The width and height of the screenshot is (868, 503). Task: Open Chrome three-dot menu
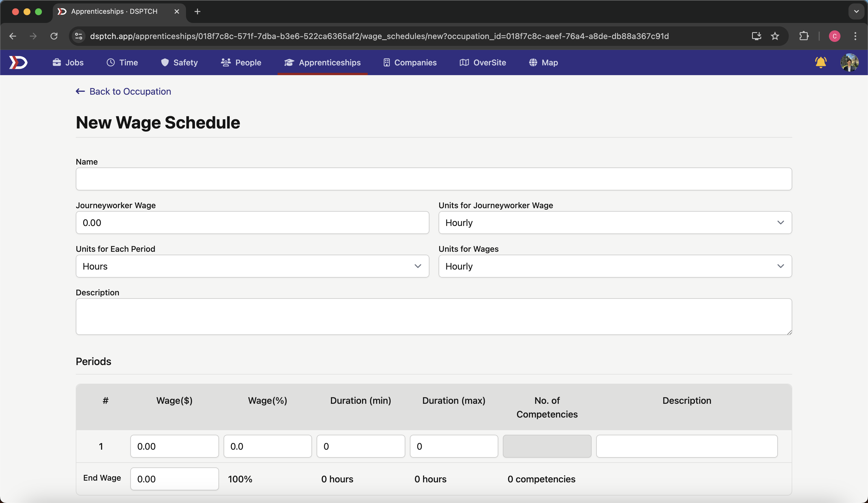(855, 36)
